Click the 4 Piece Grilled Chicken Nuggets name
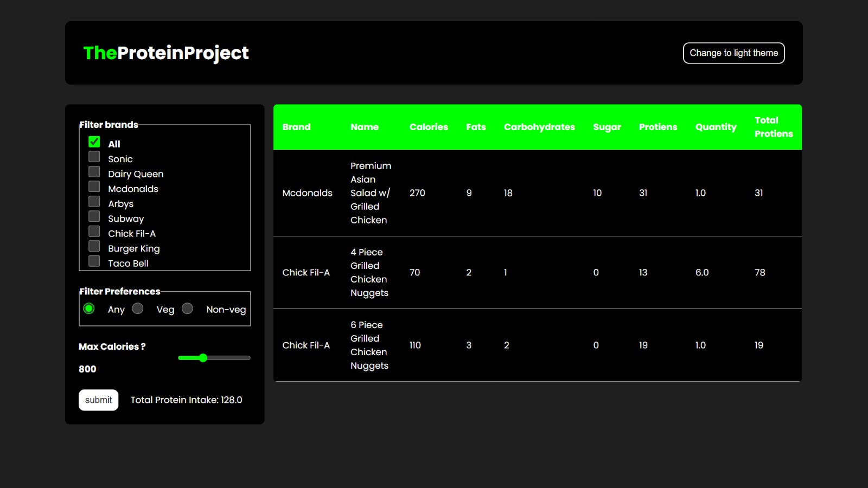This screenshot has height=488, width=868. click(369, 272)
